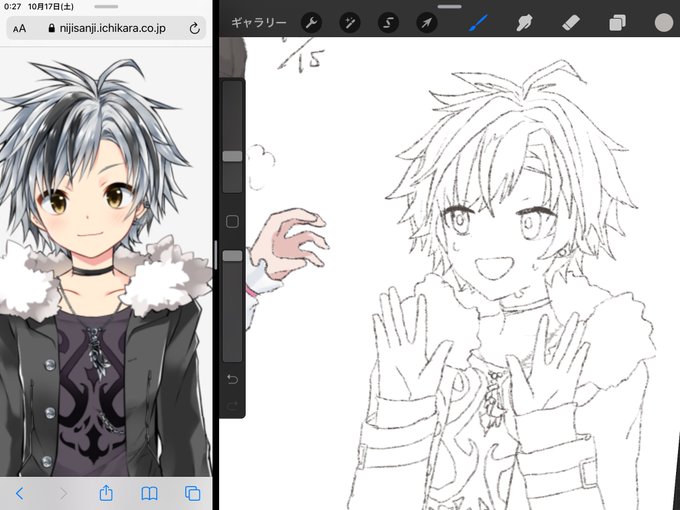680x510 pixels.
Task: Tap the square Modify button in the Procreate sidebar
Action: tap(232, 222)
